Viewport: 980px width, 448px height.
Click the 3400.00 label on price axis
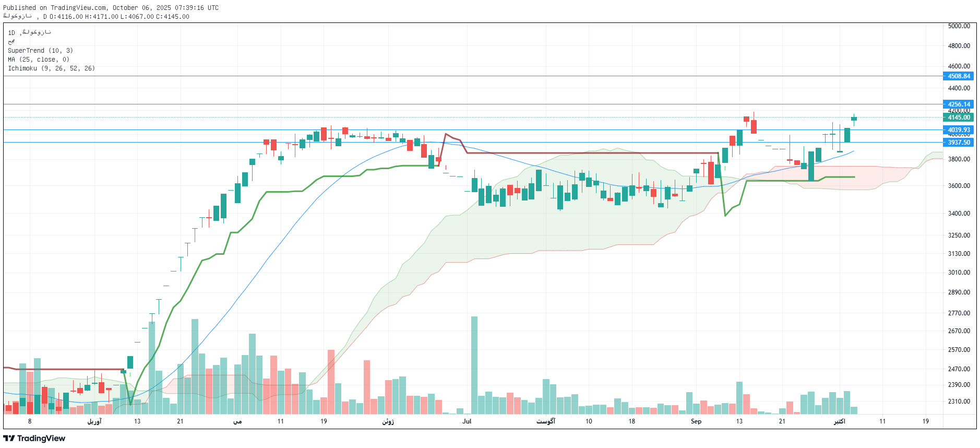[x=959, y=214]
